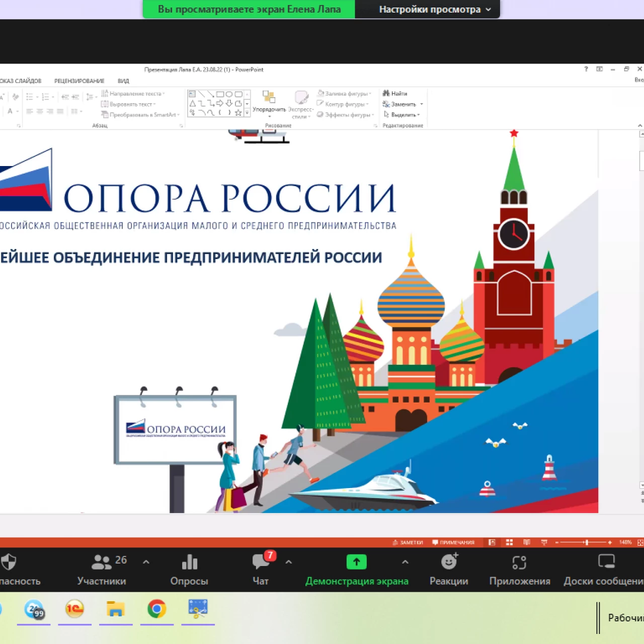Expand the Чат options chevron
The image size is (644, 644).
(x=289, y=561)
